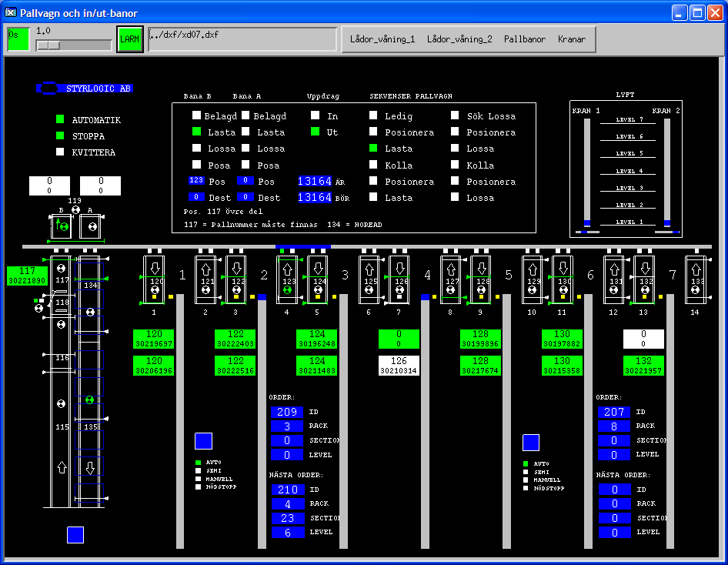The width and height of the screenshot is (728, 565).
Task: Click the pallet symbol above position 115
Action: pos(61,403)
